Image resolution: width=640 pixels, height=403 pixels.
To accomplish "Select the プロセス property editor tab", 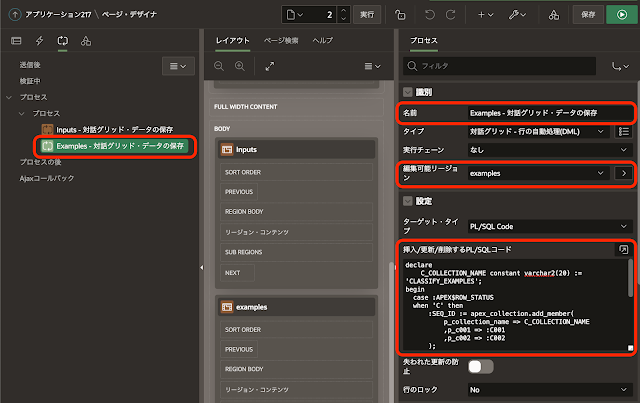I will [424, 40].
